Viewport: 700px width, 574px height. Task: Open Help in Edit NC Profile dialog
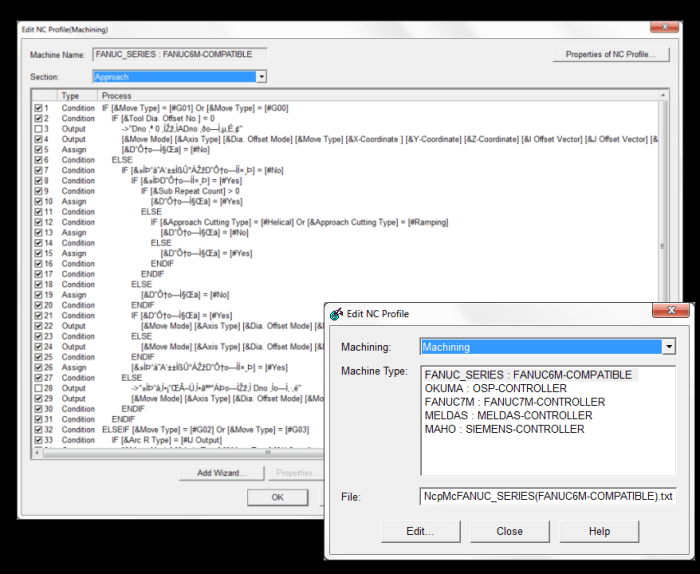pyautogui.click(x=599, y=531)
